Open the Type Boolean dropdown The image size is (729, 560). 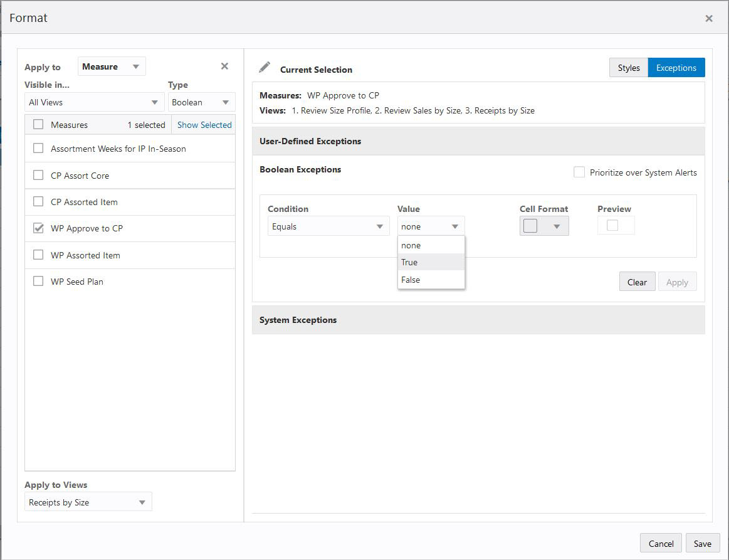tap(201, 102)
